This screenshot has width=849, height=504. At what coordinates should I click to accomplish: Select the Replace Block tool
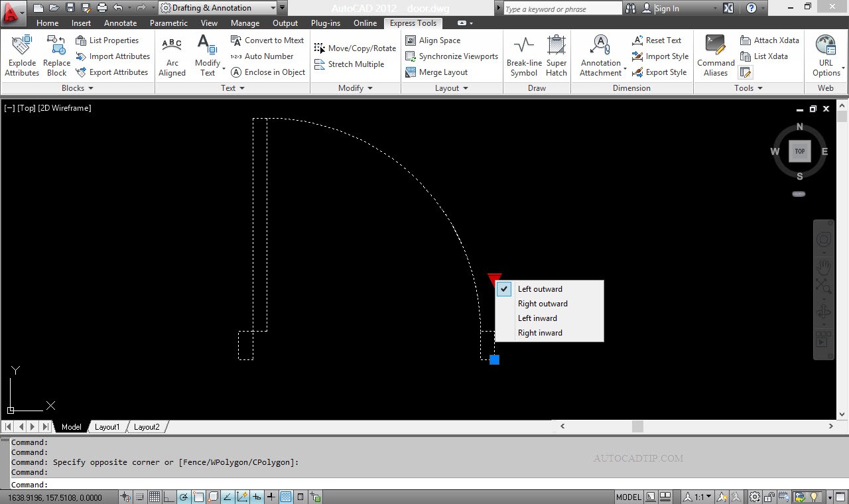[x=56, y=56]
